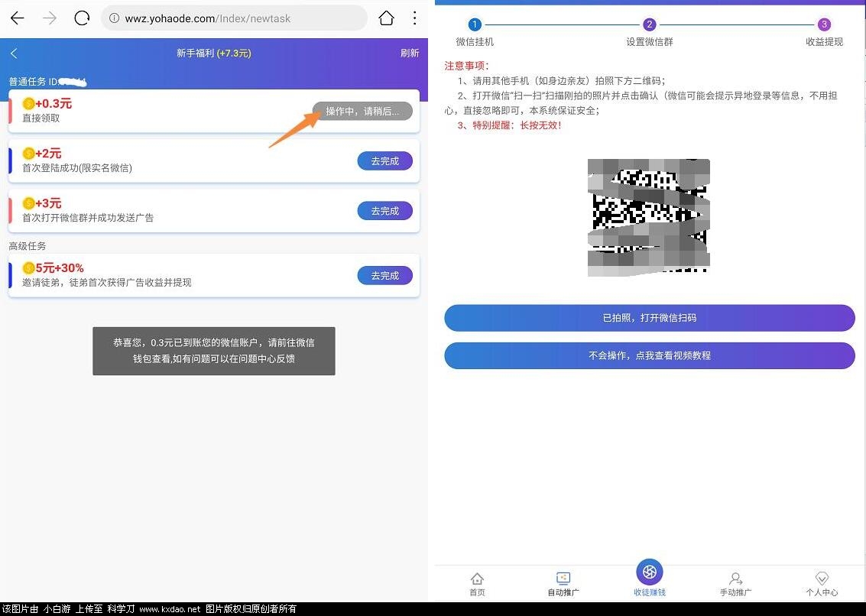
Task: Click the blurred QR code image
Action: [649, 217]
